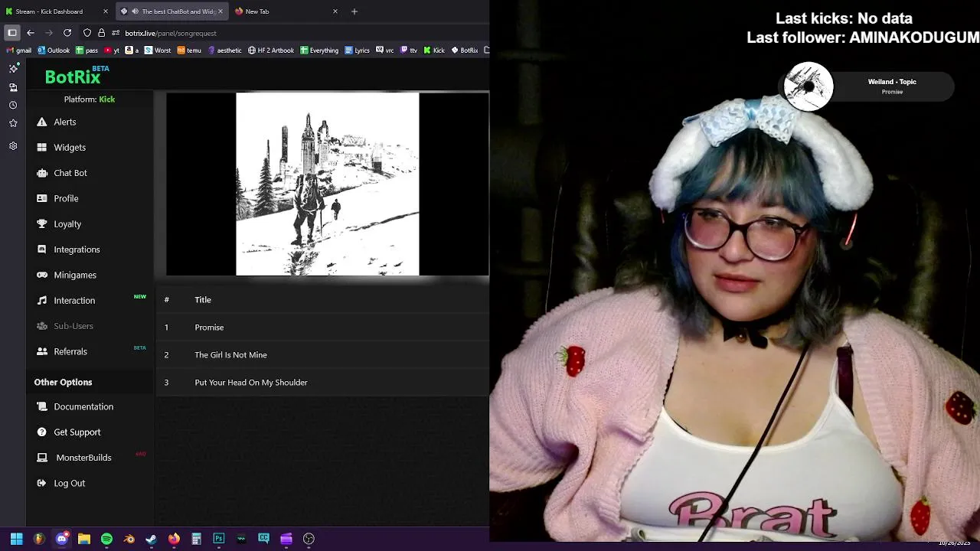The width and height of the screenshot is (980, 551).
Task: Open the Lyrics bookmark
Action: tap(358, 51)
